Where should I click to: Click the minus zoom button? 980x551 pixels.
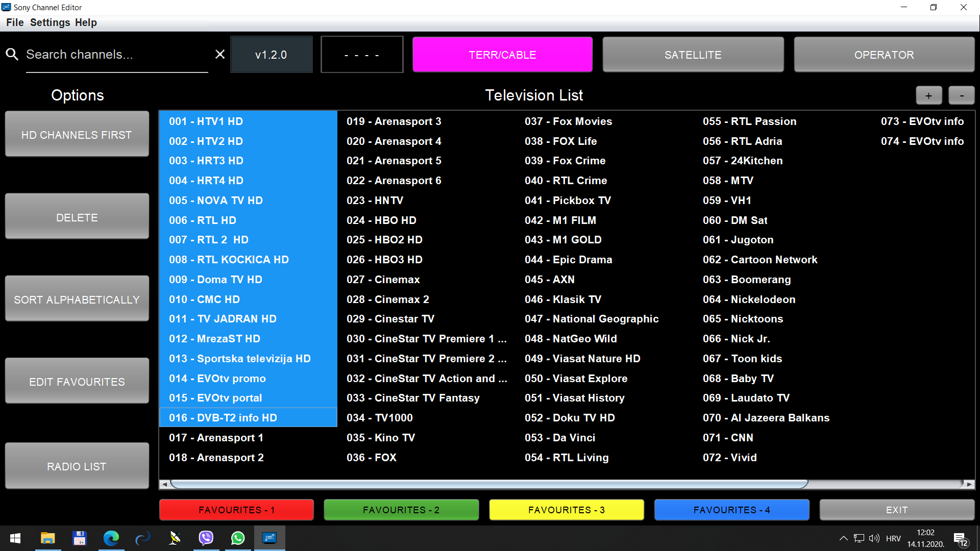point(961,95)
